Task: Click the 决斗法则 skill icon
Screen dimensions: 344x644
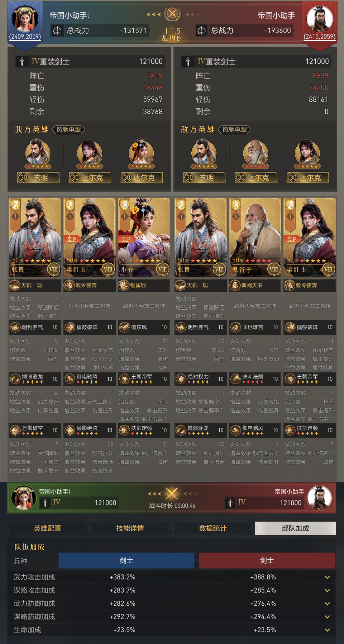Action: click(x=235, y=379)
